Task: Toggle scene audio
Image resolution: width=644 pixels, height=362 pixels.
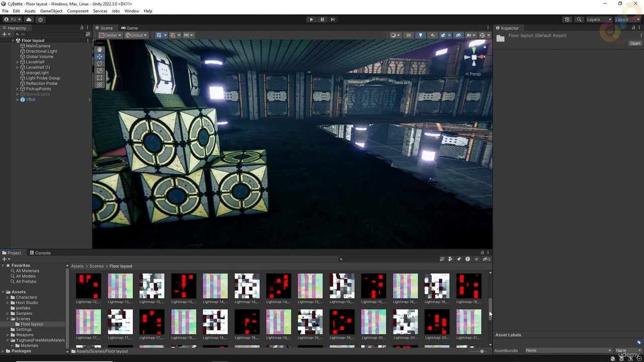Action: tap(432, 35)
